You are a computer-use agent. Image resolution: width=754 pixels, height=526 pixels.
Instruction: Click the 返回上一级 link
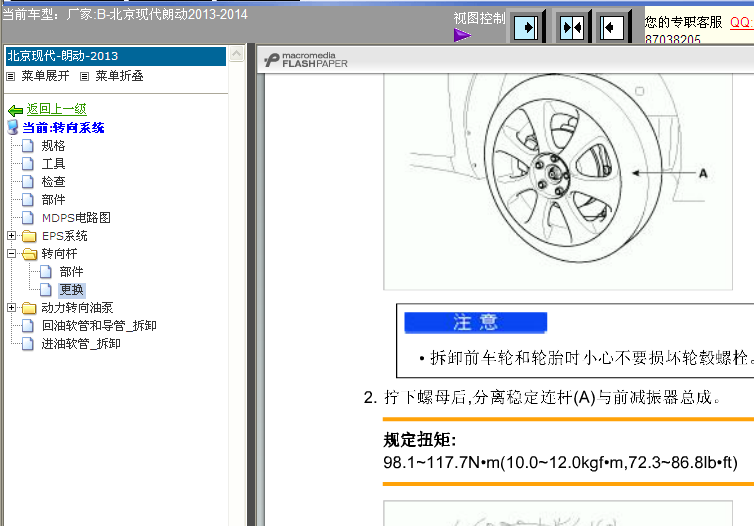(x=56, y=109)
